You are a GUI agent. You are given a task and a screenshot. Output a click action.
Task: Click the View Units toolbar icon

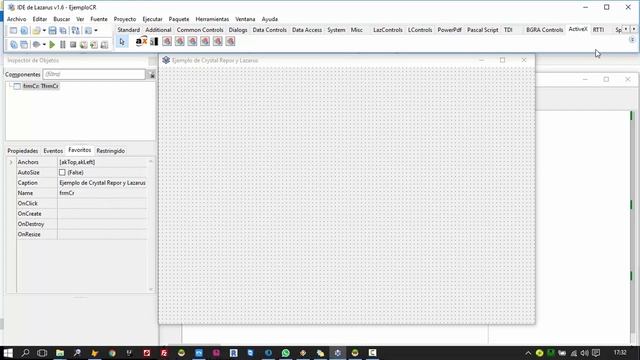(13, 44)
